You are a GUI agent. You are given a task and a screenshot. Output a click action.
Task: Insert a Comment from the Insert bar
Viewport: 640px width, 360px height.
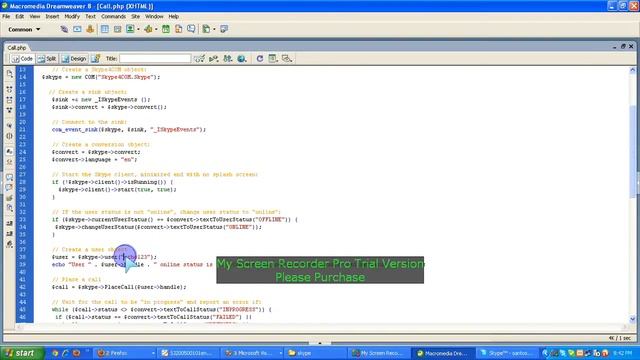tap(191, 29)
